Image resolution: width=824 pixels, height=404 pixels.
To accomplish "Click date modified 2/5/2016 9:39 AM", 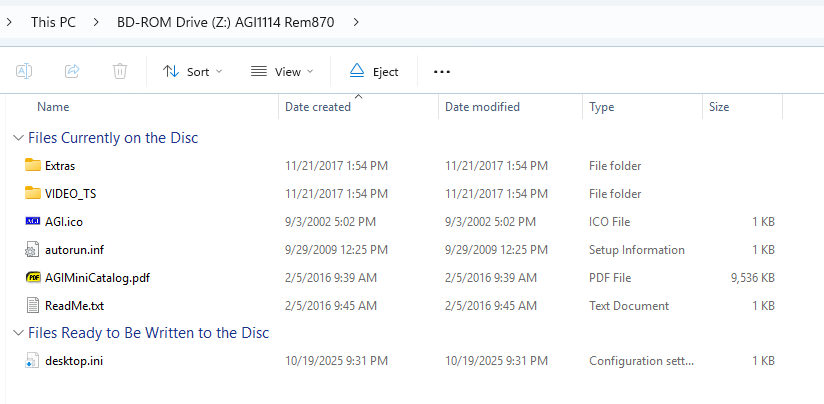I will [491, 278].
